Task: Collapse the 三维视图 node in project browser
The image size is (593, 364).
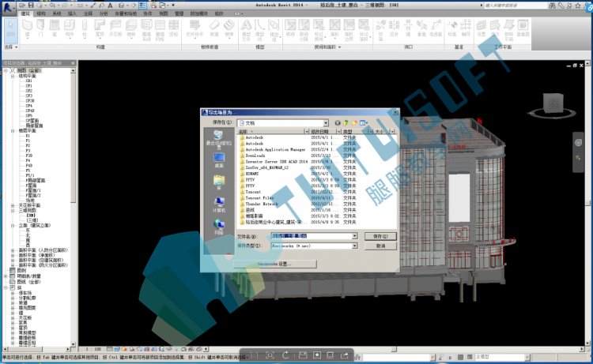Action: click(x=13, y=211)
